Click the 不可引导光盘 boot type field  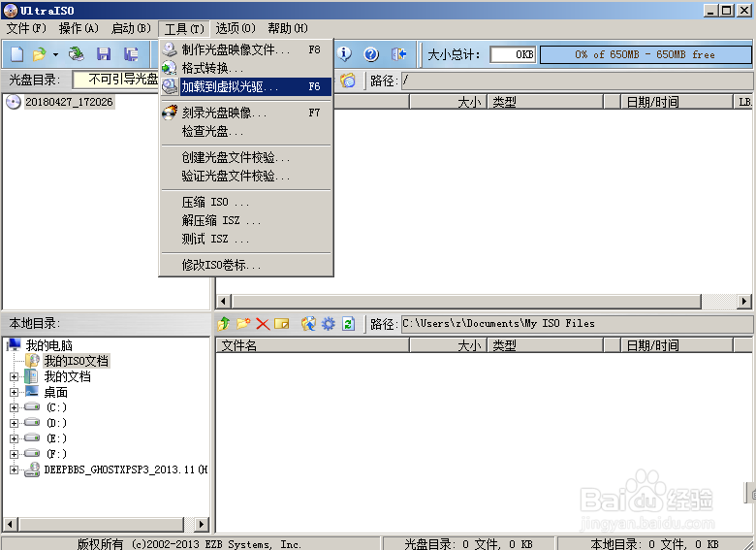[115, 80]
